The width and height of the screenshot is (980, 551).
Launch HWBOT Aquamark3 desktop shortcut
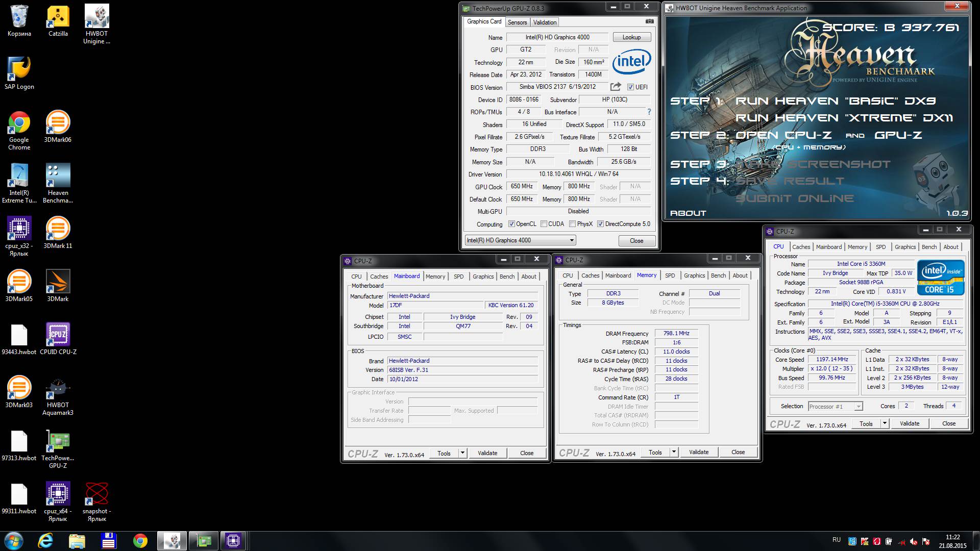58,396
